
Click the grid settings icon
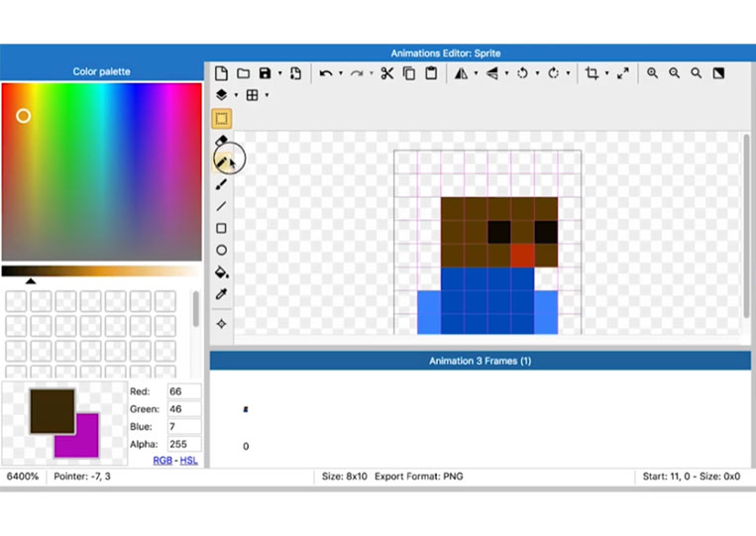pos(252,95)
